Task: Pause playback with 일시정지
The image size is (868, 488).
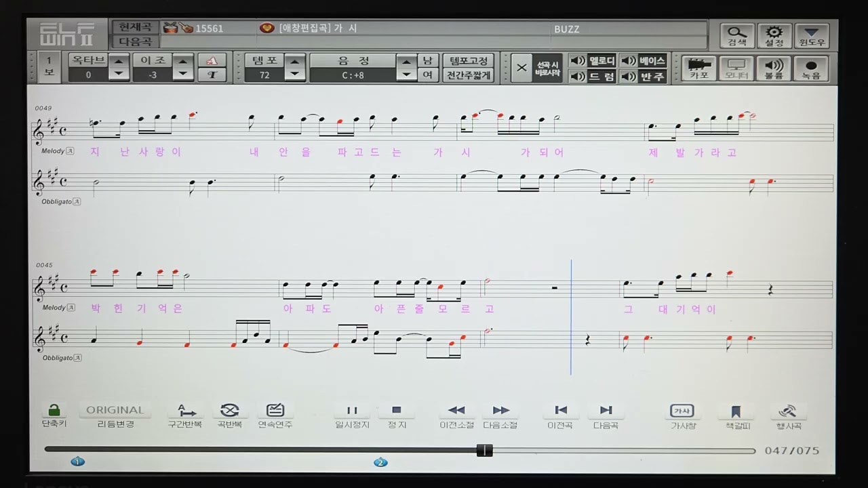Action: point(352,410)
